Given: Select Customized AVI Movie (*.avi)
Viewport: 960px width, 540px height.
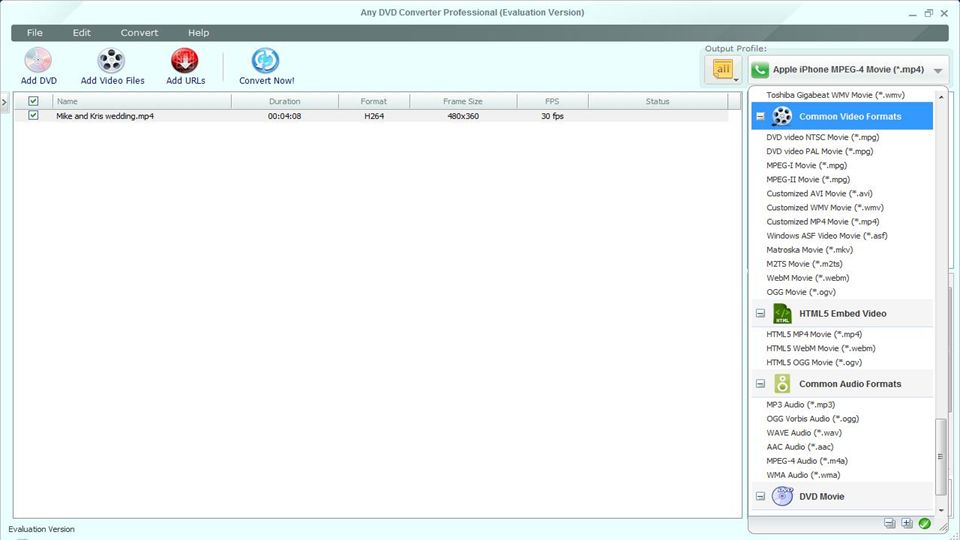Looking at the screenshot, I should [819, 193].
